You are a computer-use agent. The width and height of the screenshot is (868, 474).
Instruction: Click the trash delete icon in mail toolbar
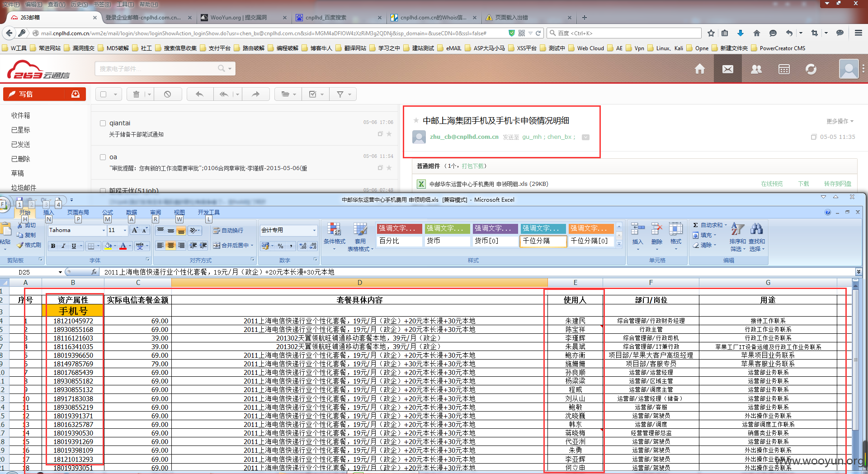(x=136, y=94)
